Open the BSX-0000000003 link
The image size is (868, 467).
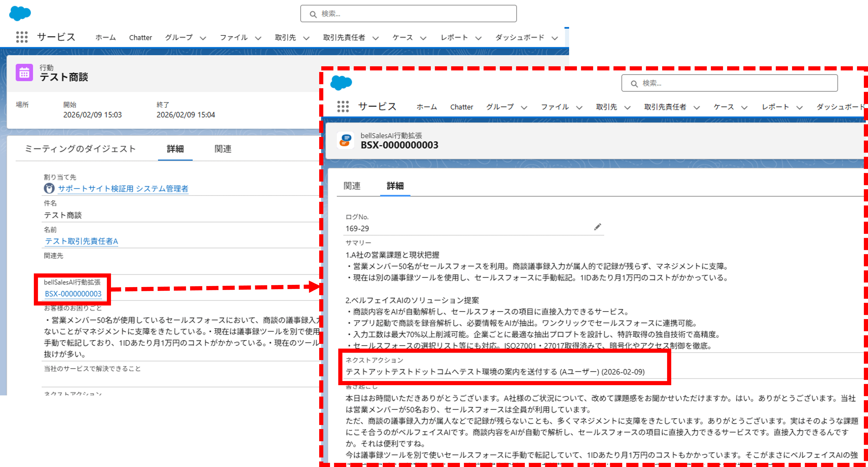click(73, 293)
